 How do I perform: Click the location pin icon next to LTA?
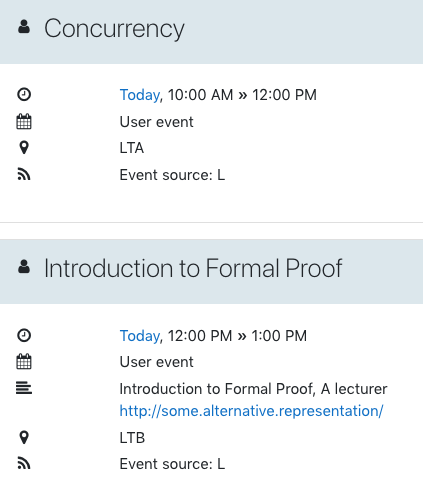tap(24, 148)
